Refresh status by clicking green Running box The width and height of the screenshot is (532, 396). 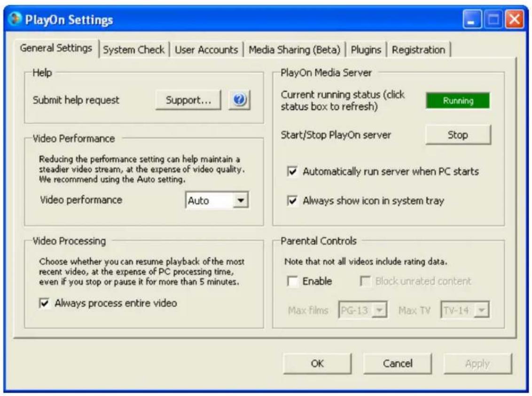click(458, 101)
